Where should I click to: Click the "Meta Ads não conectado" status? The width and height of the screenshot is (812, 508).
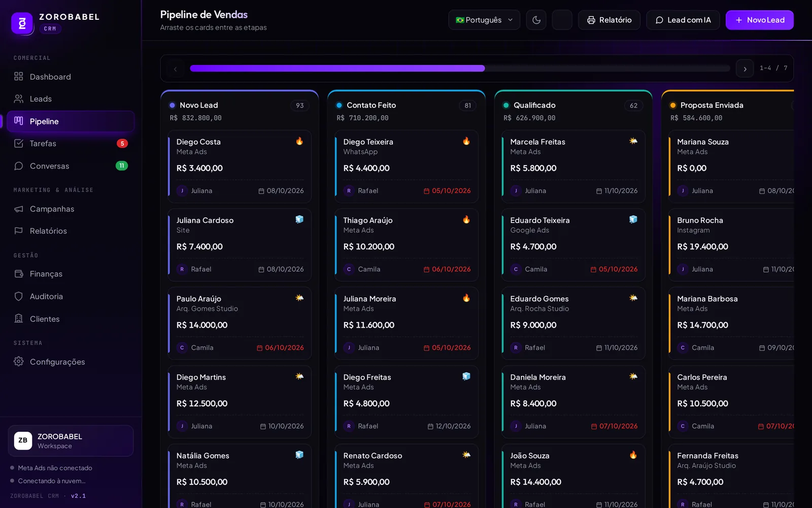click(x=55, y=468)
